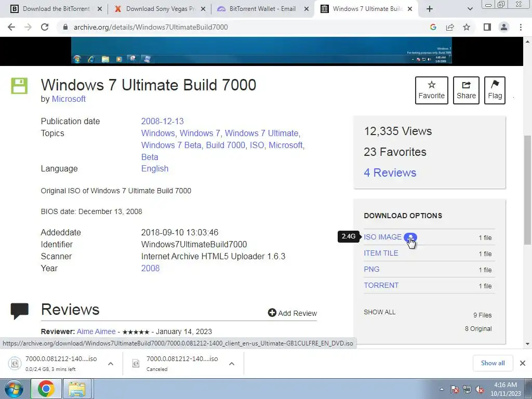Close the Windows 7 Ultimate Build tab

point(410,9)
